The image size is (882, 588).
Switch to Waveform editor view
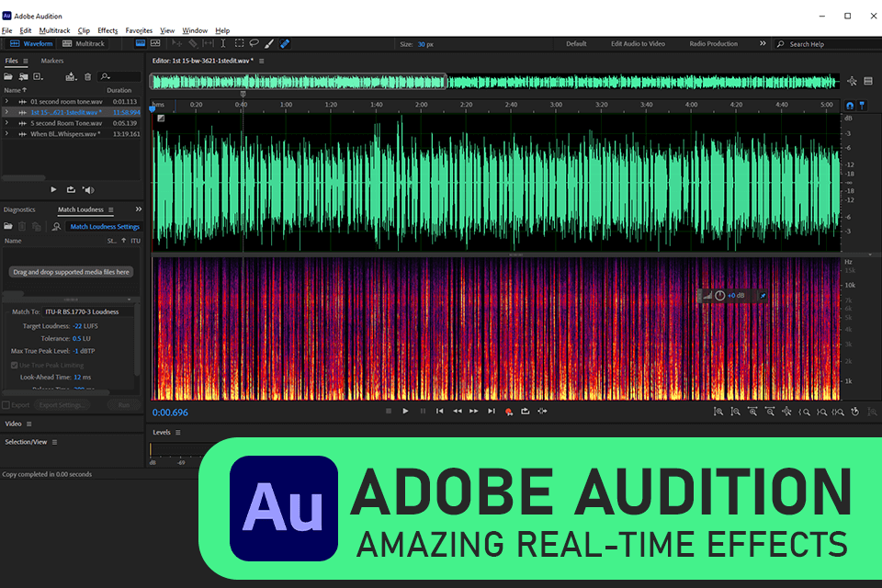[x=31, y=43]
